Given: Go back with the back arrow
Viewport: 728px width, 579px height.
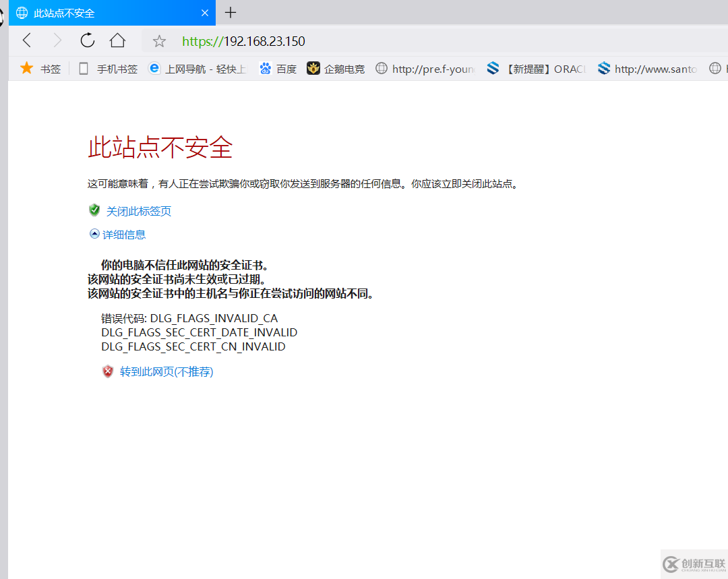Looking at the screenshot, I should pos(27,40).
